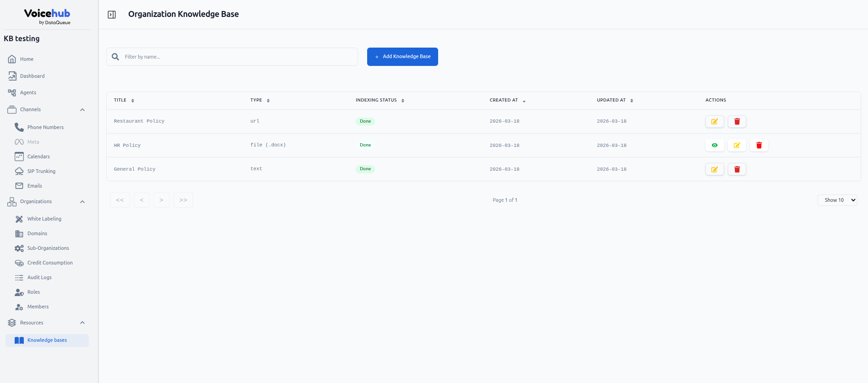Delete the HR Policy entry
This screenshot has height=383, width=868.
759,146
